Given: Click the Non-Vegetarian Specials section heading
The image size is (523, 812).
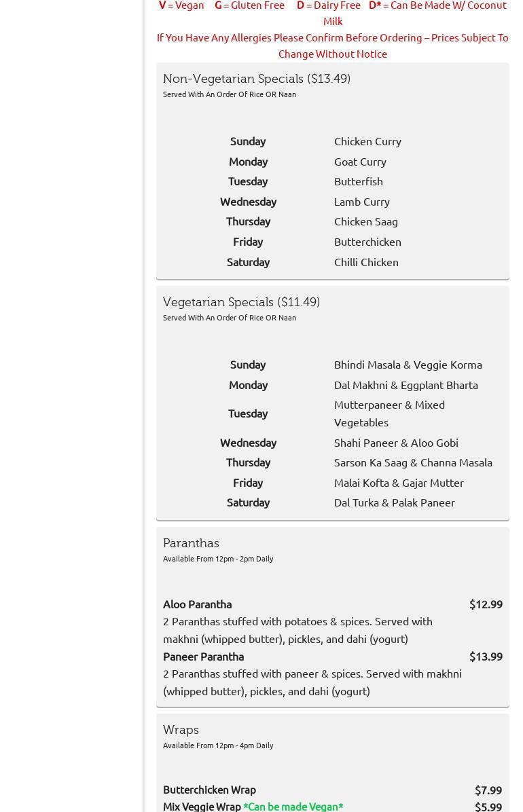Looking at the screenshot, I should (x=257, y=79).
